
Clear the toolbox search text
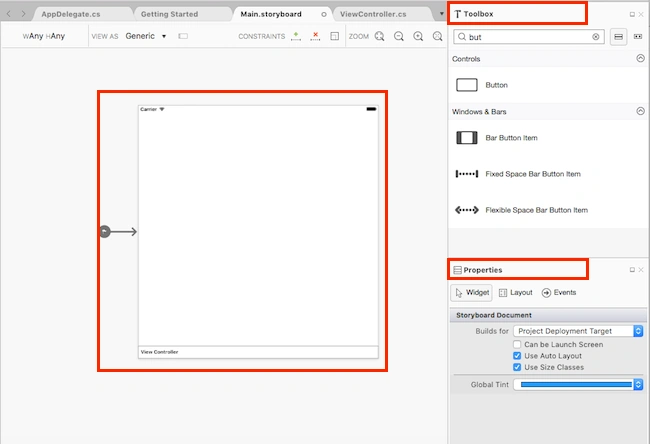coord(596,37)
